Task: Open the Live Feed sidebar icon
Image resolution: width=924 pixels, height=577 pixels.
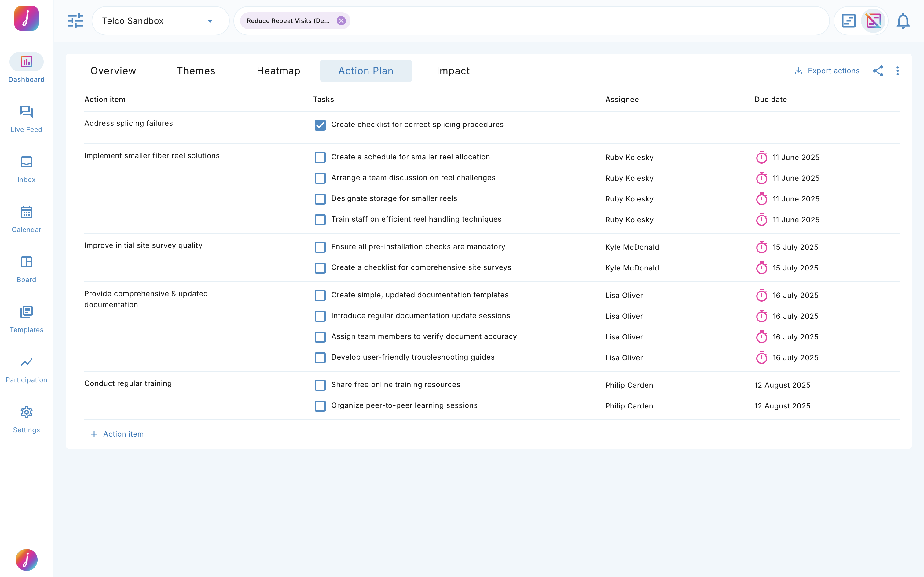Action: [26, 111]
